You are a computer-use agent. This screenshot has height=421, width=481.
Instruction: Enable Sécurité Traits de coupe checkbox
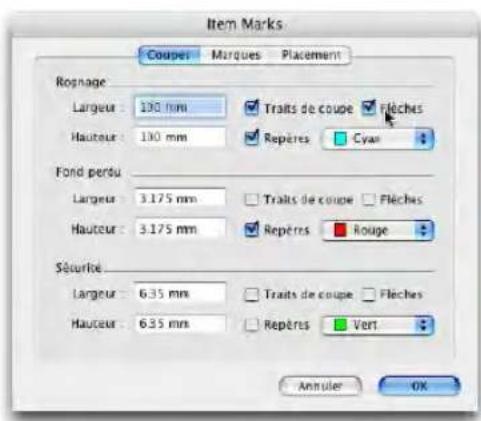(x=251, y=294)
